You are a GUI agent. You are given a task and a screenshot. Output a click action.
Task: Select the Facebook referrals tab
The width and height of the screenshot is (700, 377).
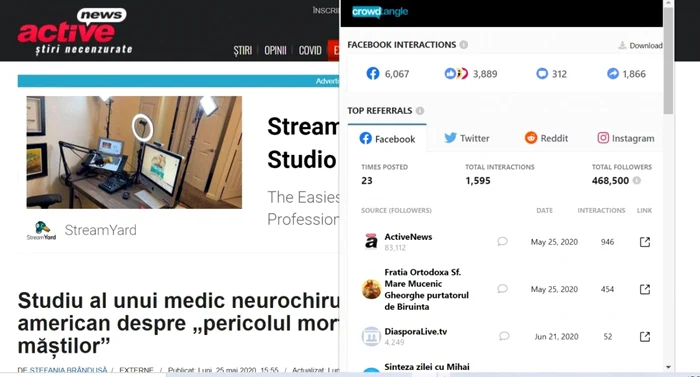[x=387, y=139]
